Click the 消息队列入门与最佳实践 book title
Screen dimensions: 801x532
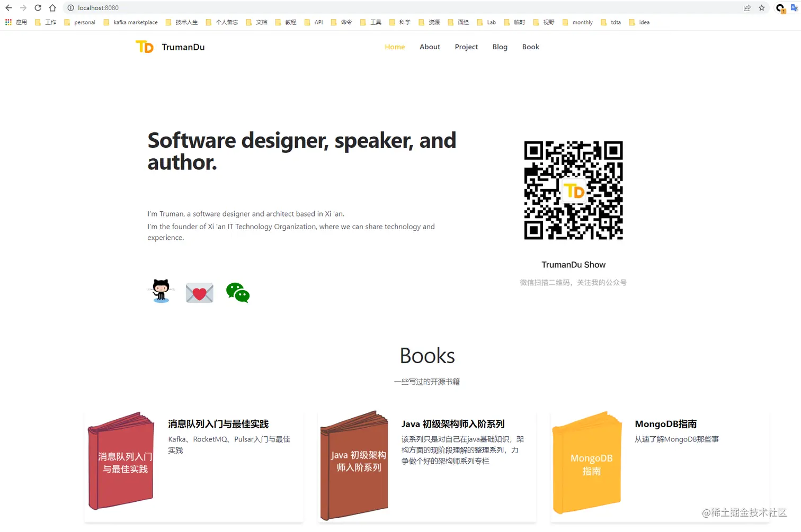pyautogui.click(x=218, y=424)
